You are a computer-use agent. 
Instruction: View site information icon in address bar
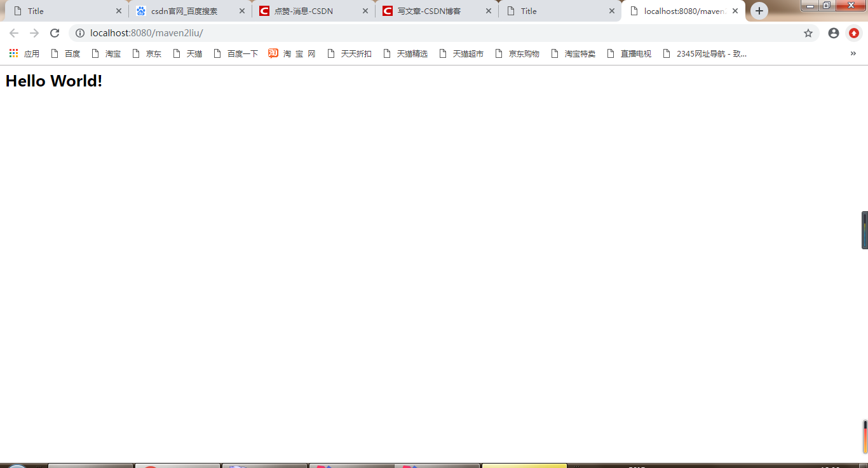coord(79,33)
